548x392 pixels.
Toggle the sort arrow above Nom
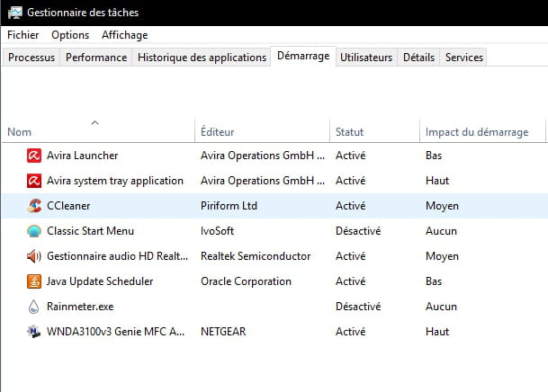pos(94,122)
